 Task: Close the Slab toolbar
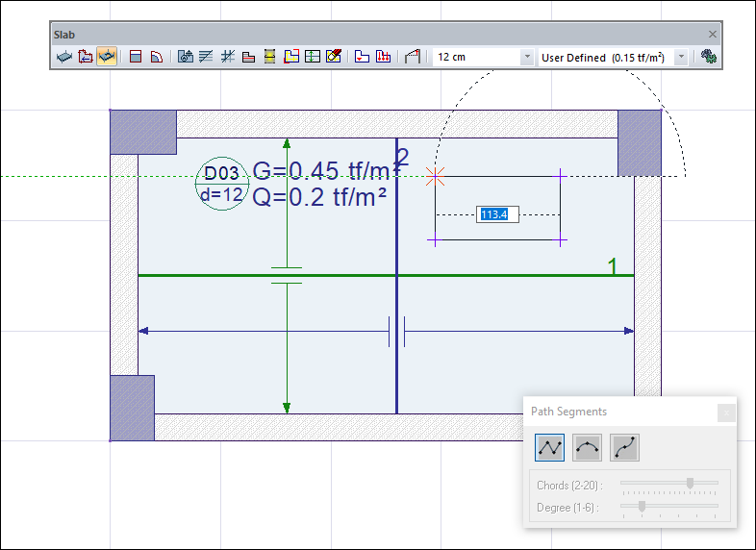click(713, 34)
